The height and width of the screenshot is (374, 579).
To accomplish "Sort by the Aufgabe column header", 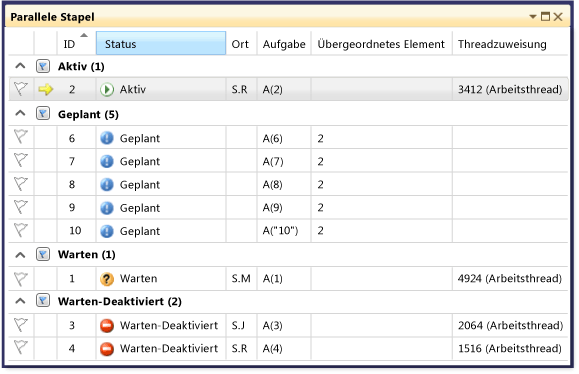I will pos(284,44).
